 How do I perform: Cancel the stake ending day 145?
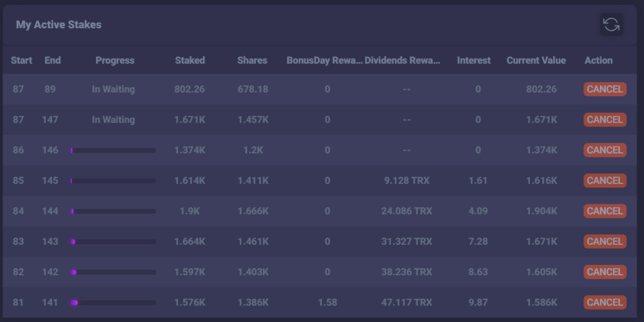click(x=605, y=180)
